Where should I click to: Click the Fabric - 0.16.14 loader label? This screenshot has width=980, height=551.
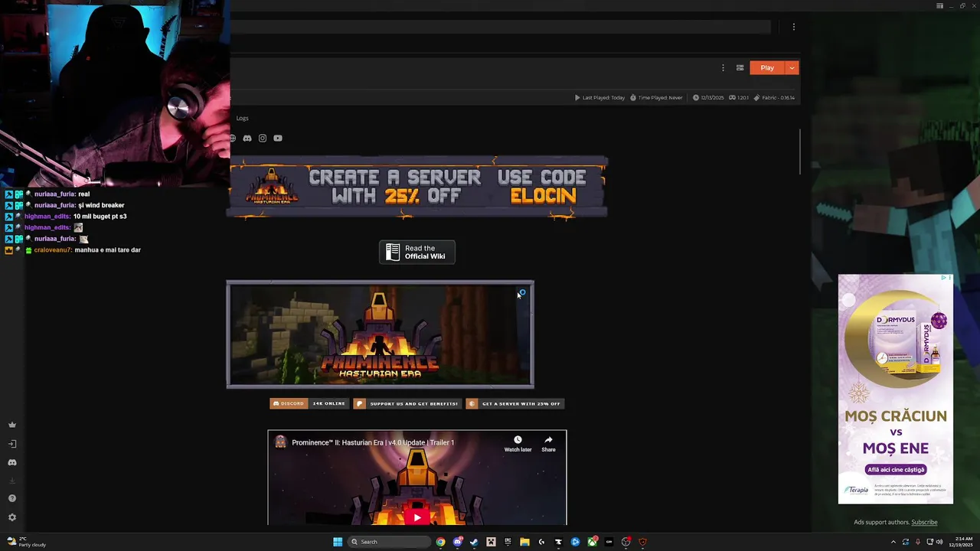click(774, 98)
